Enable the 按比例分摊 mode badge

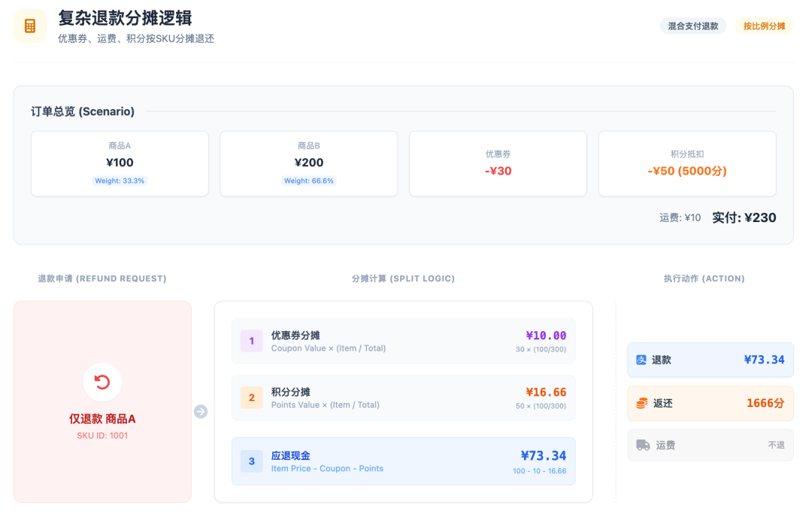coord(764,25)
